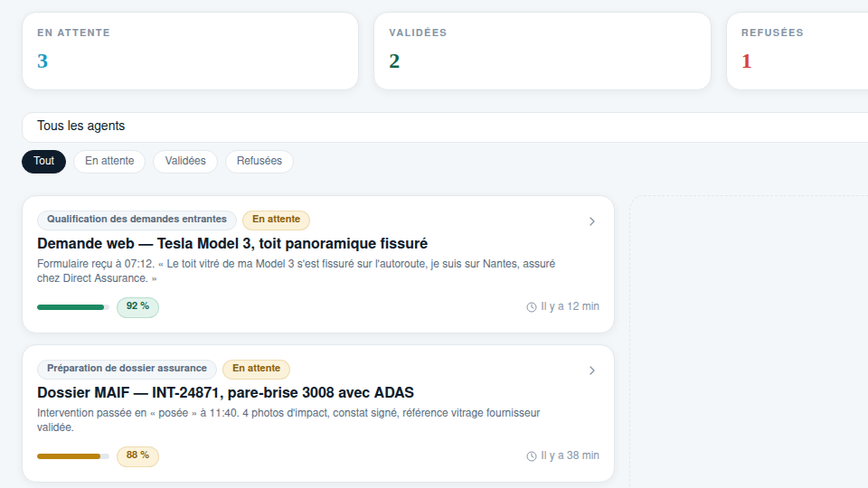Click the 92 % confidence badge
This screenshot has height=488, width=868.
click(x=137, y=307)
